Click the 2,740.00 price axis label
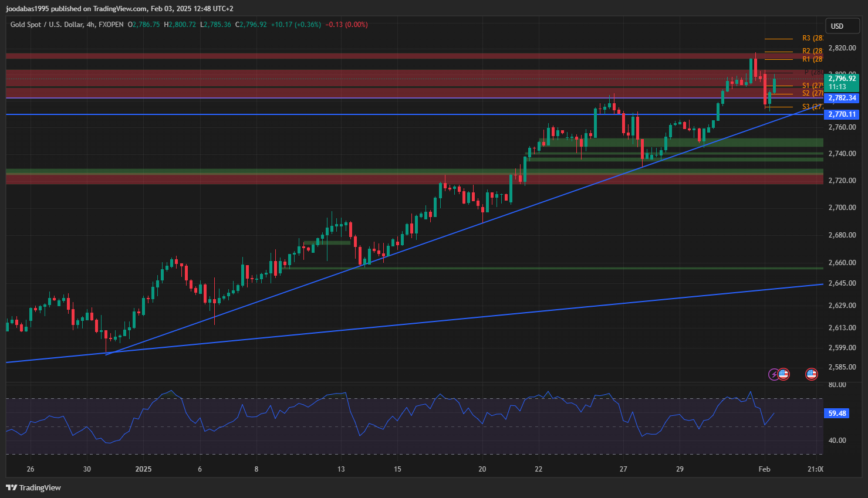868x498 pixels. click(x=842, y=154)
